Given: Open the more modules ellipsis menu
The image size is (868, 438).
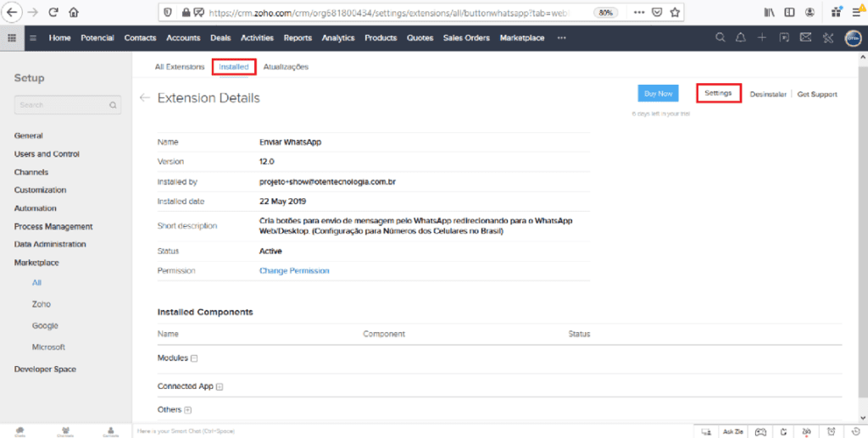Looking at the screenshot, I should coord(561,38).
